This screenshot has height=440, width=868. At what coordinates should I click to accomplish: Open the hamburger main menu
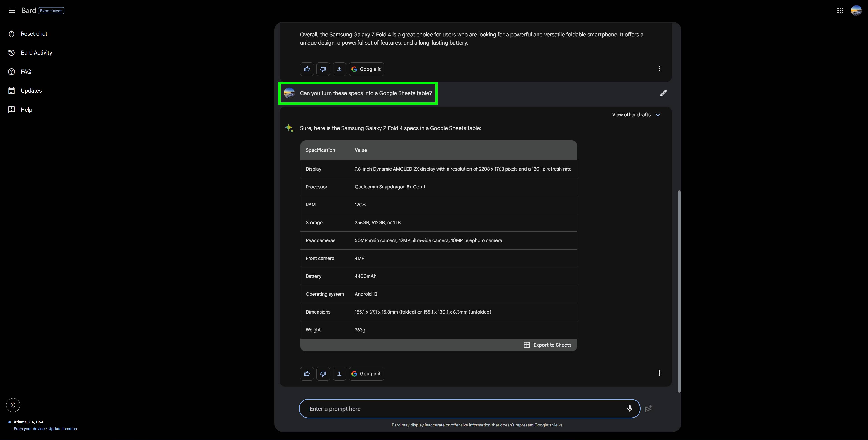12,10
